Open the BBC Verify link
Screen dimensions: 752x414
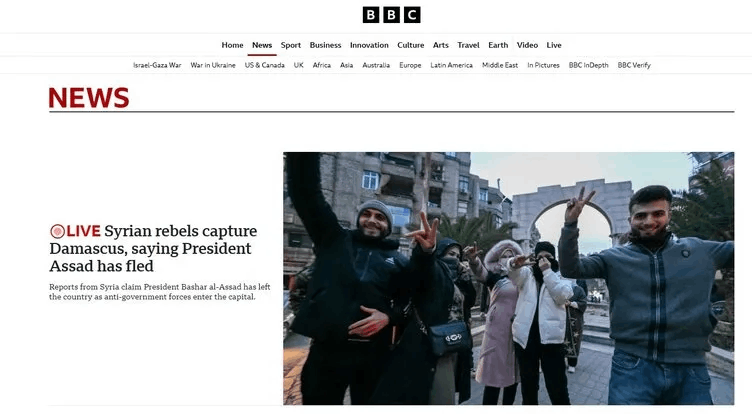point(634,65)
